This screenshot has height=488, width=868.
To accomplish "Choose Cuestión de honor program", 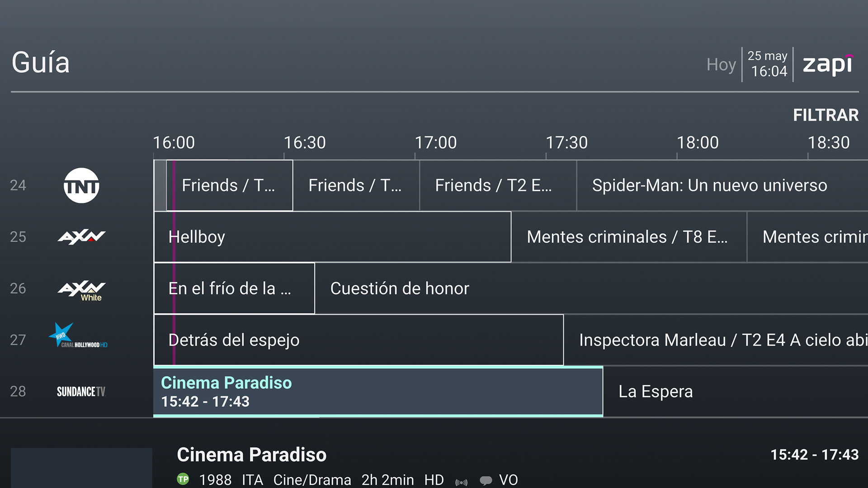I will point(400,289).
